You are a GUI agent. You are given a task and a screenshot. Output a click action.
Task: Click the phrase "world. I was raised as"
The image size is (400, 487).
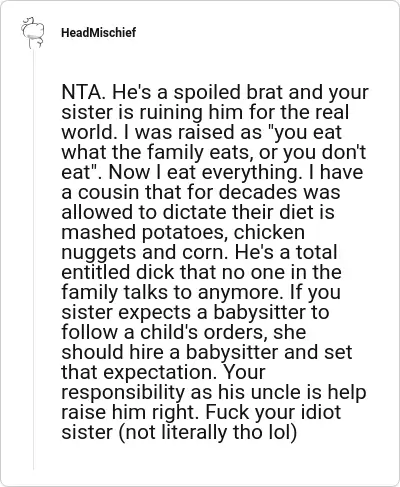(161, 132)
